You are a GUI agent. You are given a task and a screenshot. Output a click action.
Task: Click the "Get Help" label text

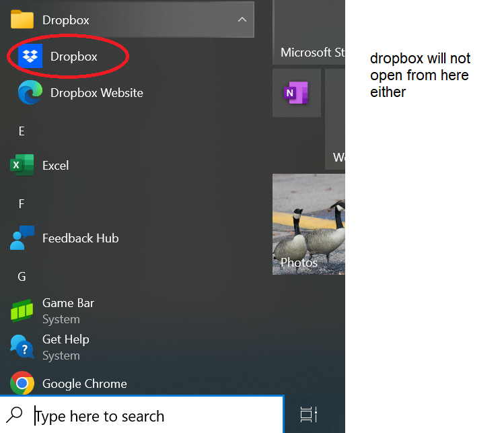click(65, 339)
